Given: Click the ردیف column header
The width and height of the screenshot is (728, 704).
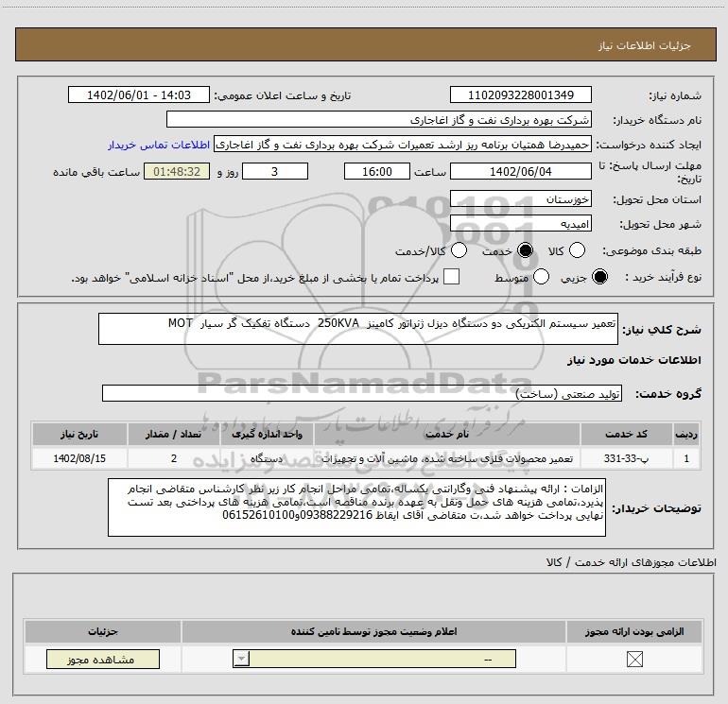Looking at the screenshot, I should (x=686, y=434).
